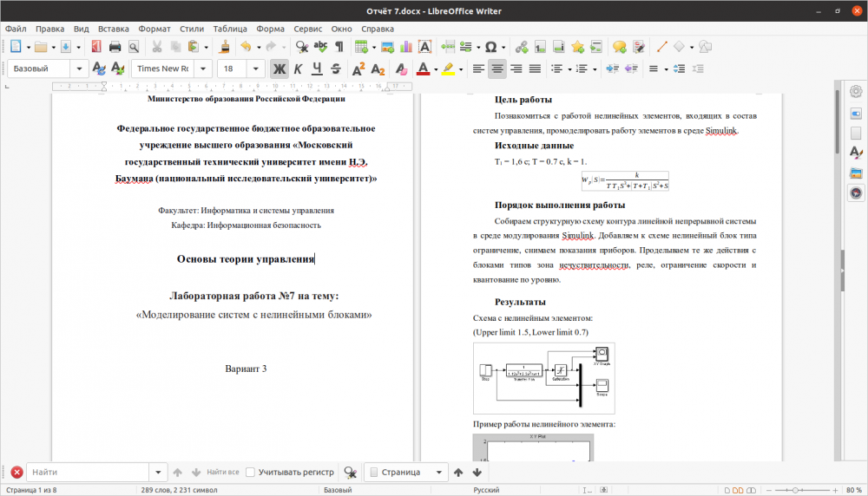Click the Print icon

115,47
